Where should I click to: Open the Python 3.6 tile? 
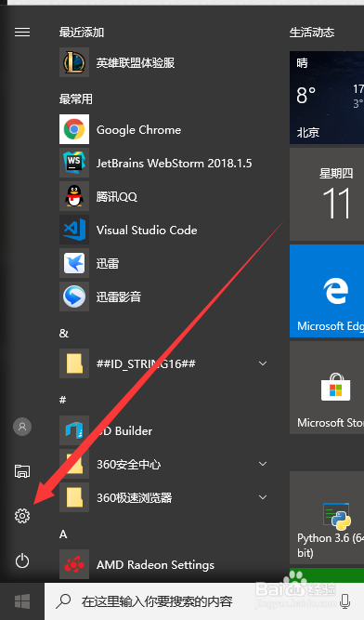[x=327, y=518]
